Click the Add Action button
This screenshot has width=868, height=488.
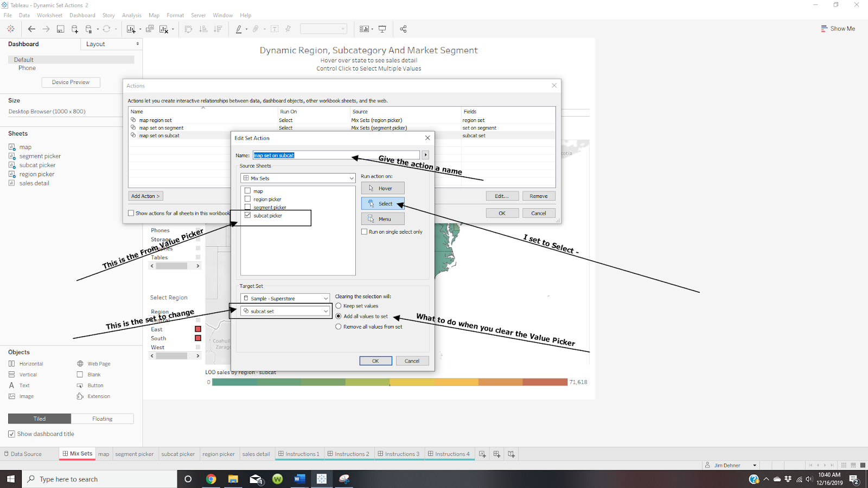tap(145, 196)
